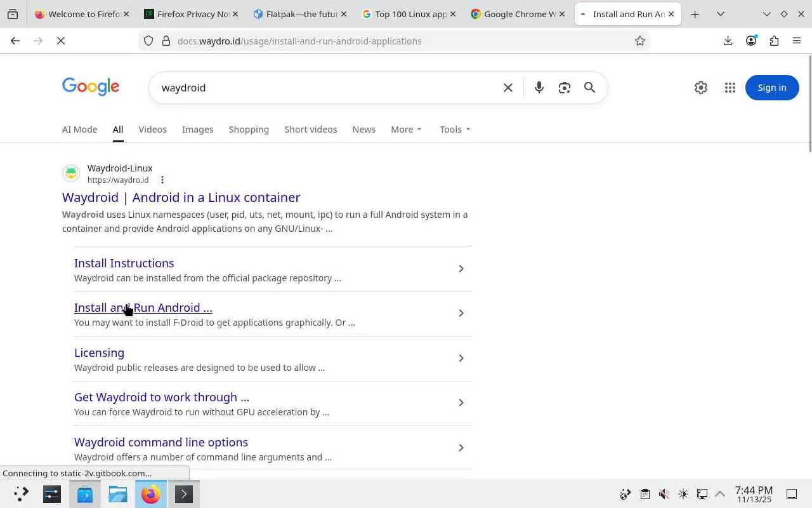Select the AI Mode search tab

tap(80, 130)
